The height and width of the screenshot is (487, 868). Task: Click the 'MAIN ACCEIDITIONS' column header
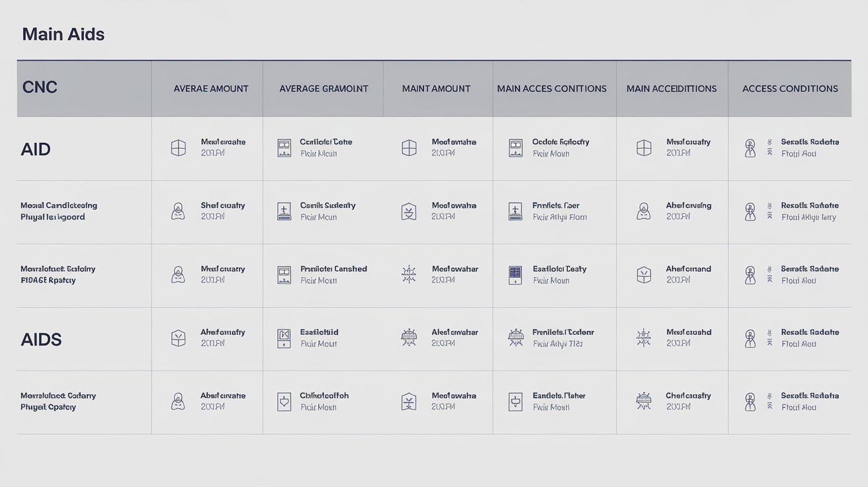672,89
